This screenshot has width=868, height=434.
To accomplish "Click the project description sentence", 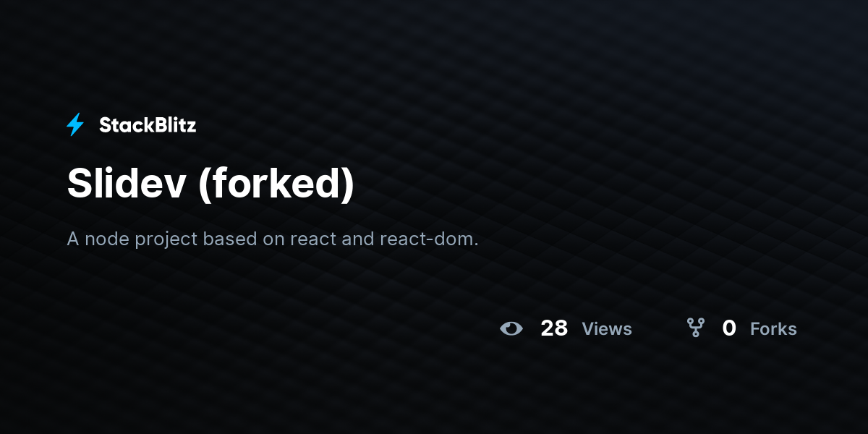I will tap(273, 239).
